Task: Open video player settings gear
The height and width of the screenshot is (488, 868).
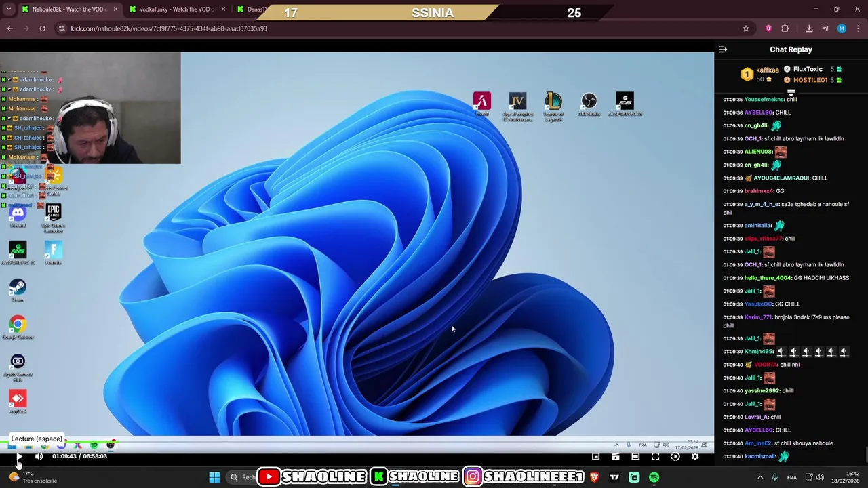Action: tap(695, 457)
